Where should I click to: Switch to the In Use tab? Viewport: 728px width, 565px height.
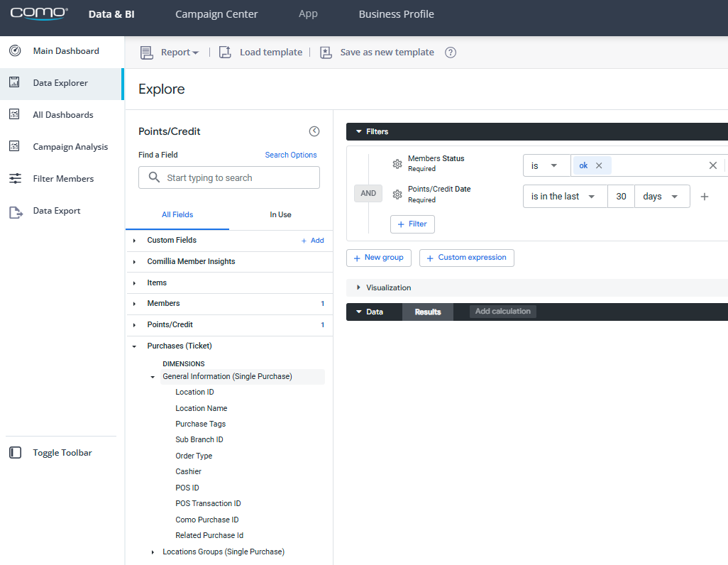pos(280,214)
